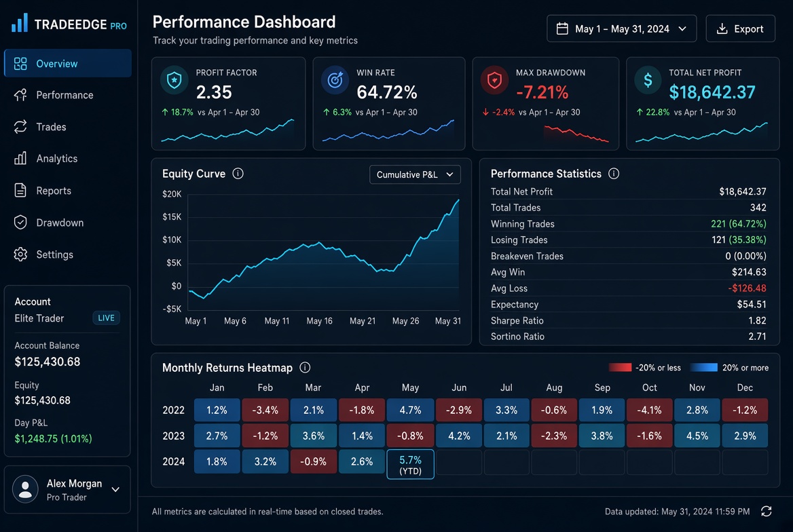Open the May 1 – May 31, 2024 date dropdown
793x532 pixels.
[621, 28]
